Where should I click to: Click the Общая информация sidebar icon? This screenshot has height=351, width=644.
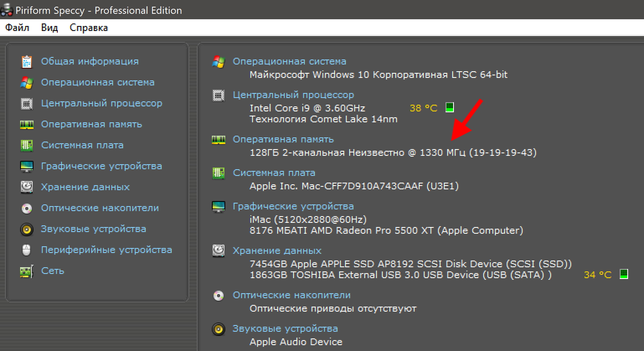point(27,62)
